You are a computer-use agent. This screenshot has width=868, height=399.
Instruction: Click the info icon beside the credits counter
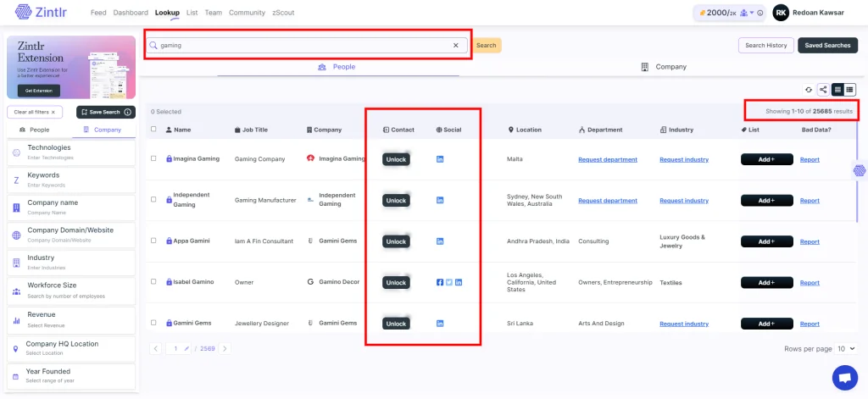[x=760, y=13]
